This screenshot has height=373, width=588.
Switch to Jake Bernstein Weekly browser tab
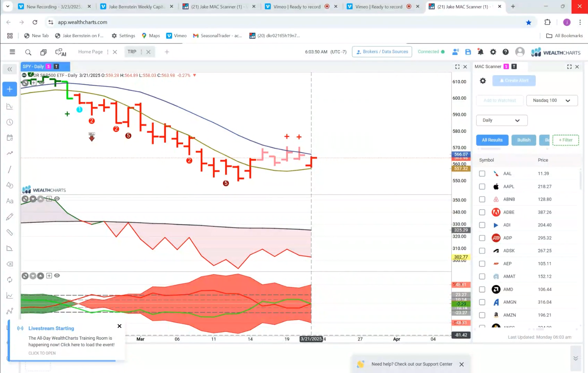click(136, 6)
